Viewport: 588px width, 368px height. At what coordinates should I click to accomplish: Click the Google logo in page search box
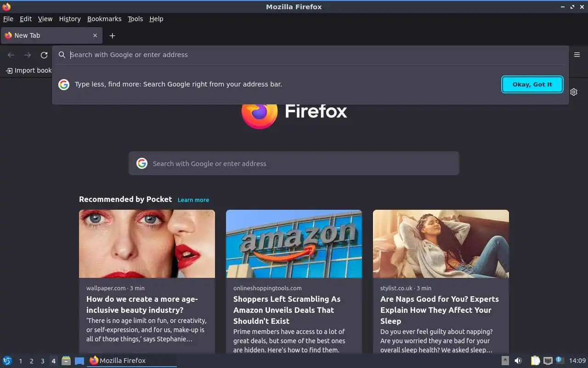click(x=142, y=163)
